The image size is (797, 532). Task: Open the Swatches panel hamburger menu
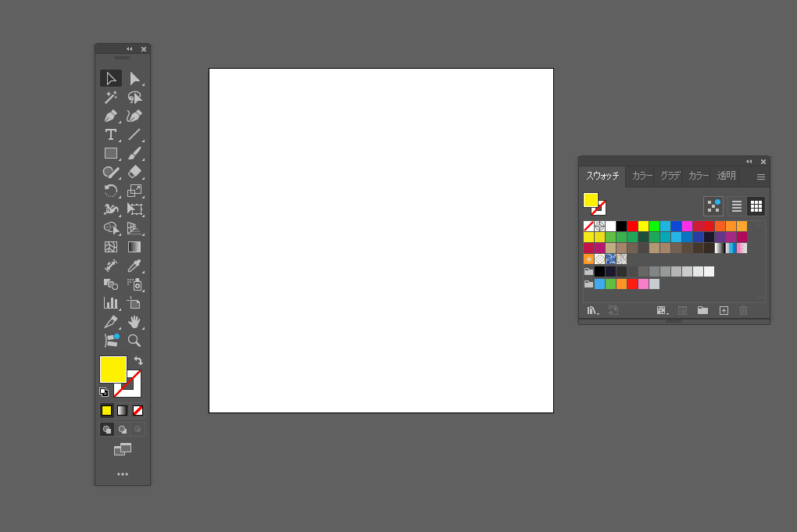761,177
